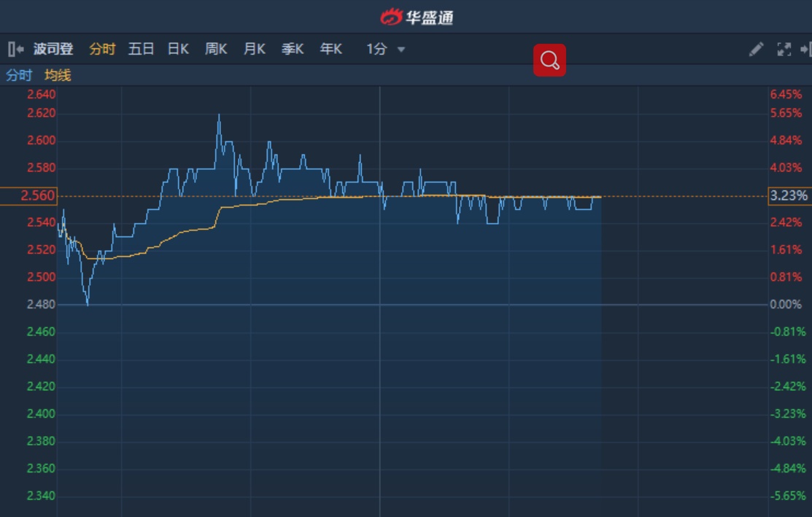The height and width of the screenshot is (517, 812).
Task: Click the 华盛通 logo
Action: click(417, 17)
